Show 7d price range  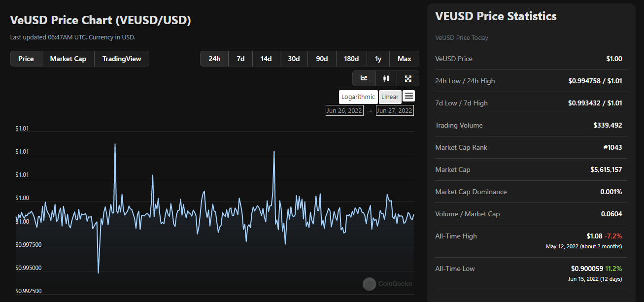click(240, 59)
